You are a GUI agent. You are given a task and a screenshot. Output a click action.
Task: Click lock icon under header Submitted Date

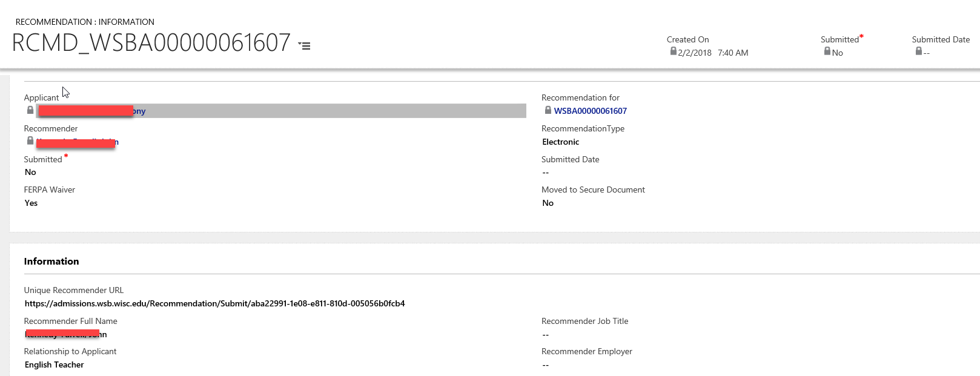[918, 51]
